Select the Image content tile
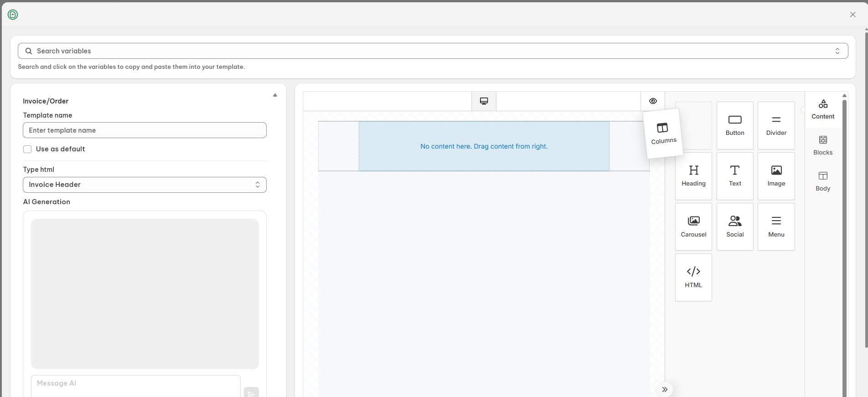 click(x=776, y=176)
